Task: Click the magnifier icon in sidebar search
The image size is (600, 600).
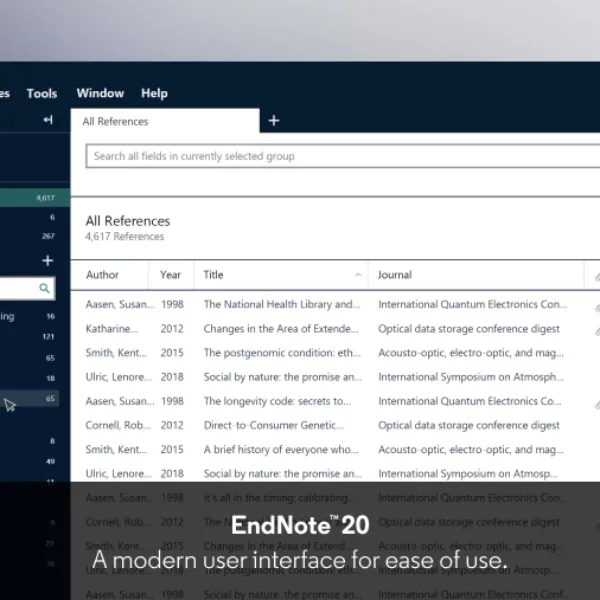Action: point(44,288)
